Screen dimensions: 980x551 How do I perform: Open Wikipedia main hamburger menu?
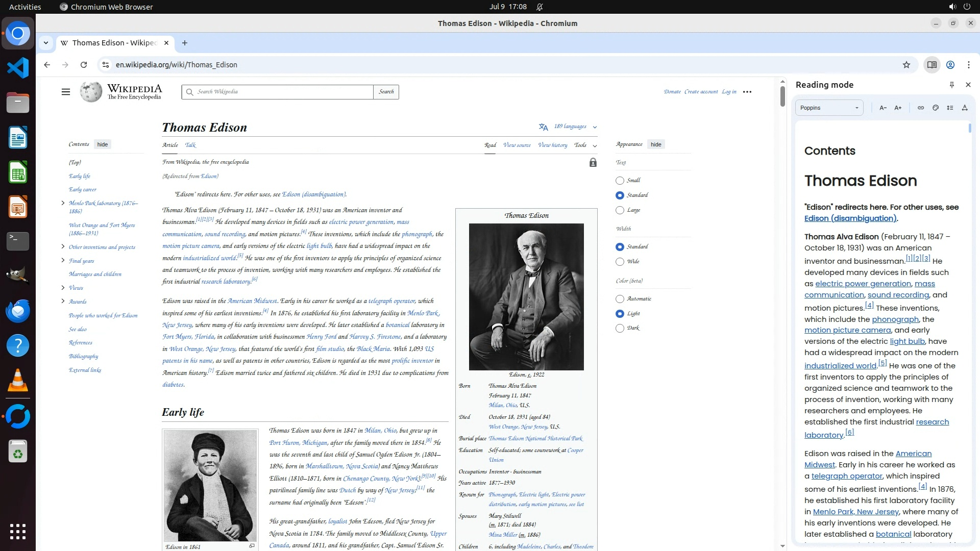coord(66,92)
